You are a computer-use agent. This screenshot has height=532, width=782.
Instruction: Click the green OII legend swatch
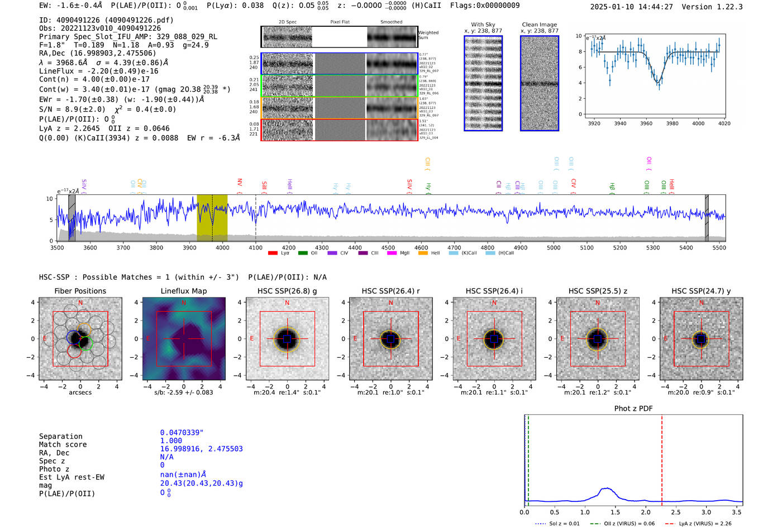point(303,253)
